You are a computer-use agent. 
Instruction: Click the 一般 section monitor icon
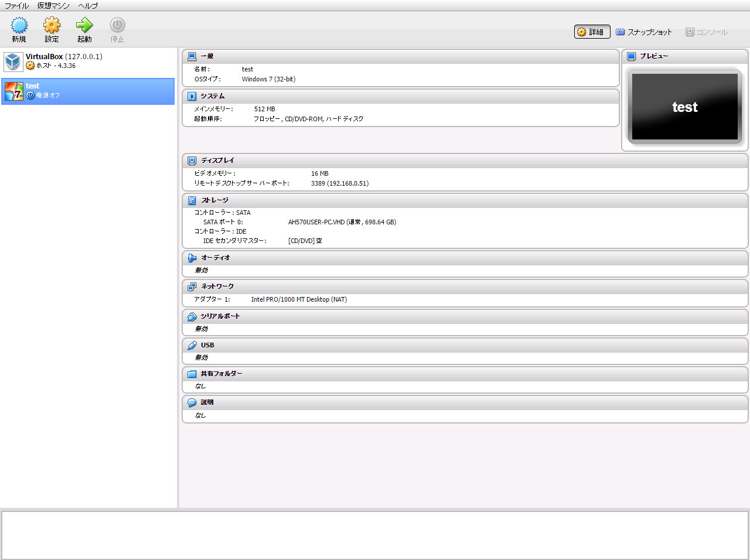point(192,56)
